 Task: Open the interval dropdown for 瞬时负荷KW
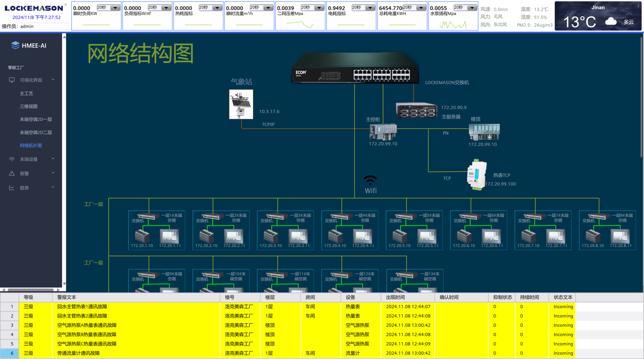[x=115, y=8]
